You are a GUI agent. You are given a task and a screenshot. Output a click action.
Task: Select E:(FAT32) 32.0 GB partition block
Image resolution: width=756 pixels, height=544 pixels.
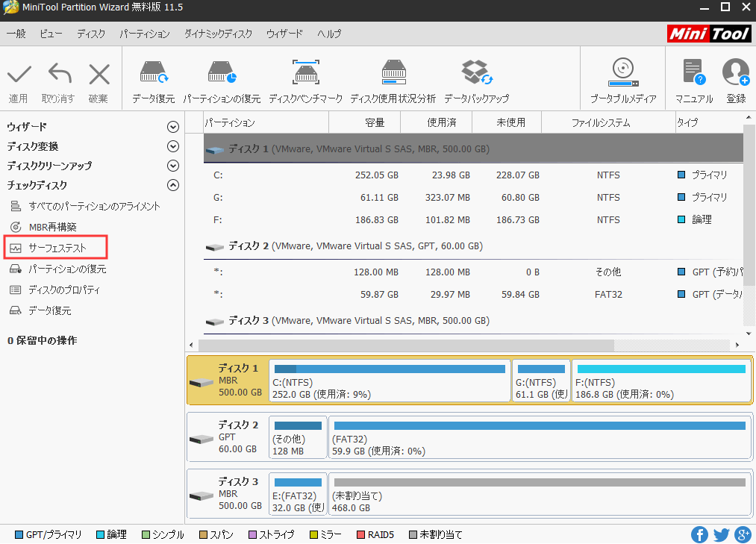(298, 494)
